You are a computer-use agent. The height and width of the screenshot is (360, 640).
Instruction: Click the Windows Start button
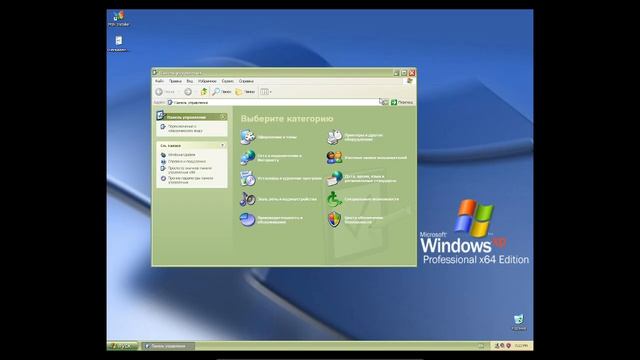click(x=122, y=346)
